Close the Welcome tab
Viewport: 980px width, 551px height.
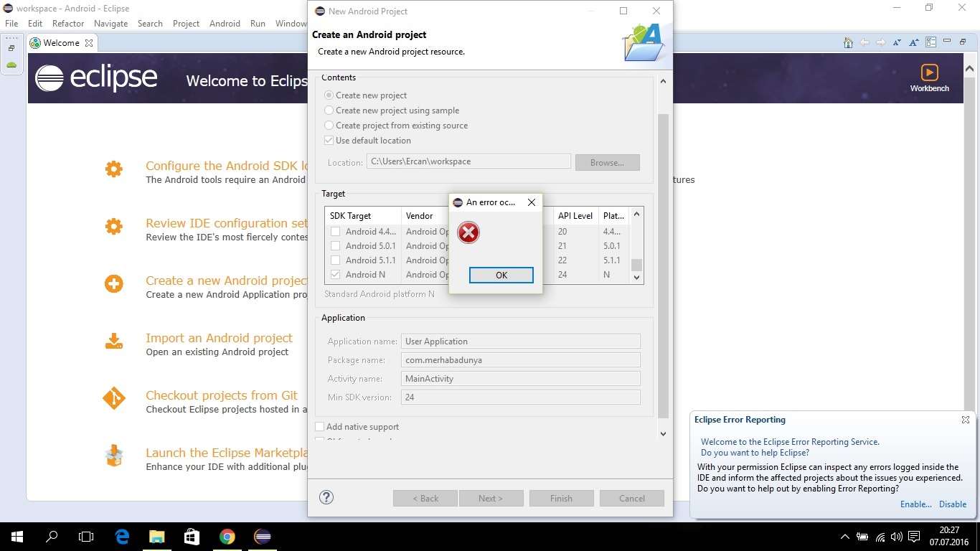(x=89, y=43)
